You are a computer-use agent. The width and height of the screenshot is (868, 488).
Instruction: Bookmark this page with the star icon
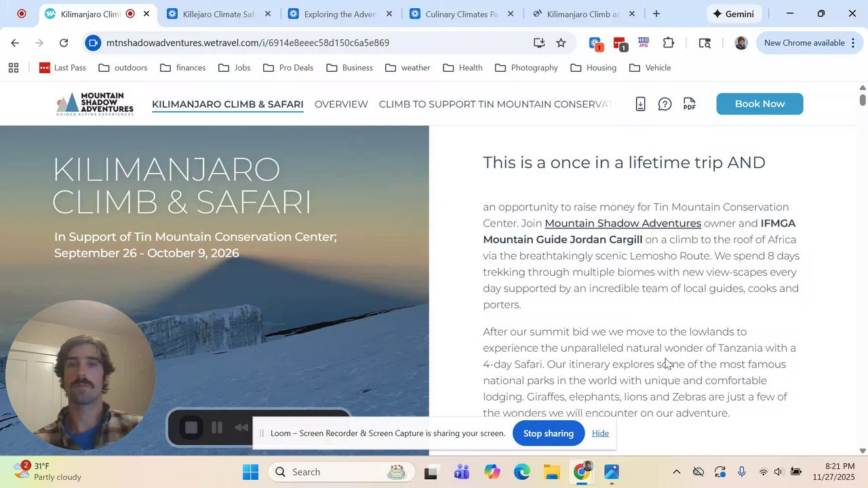tap(561, 43)
